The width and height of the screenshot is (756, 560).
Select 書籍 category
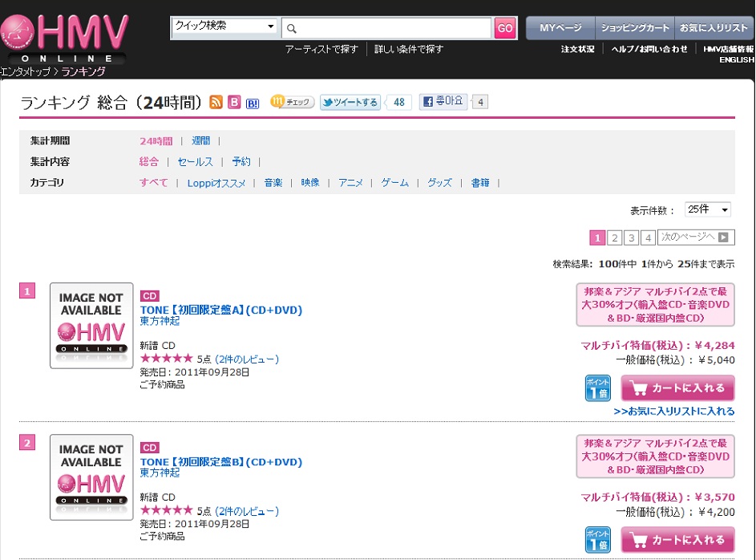pos(480,183)
